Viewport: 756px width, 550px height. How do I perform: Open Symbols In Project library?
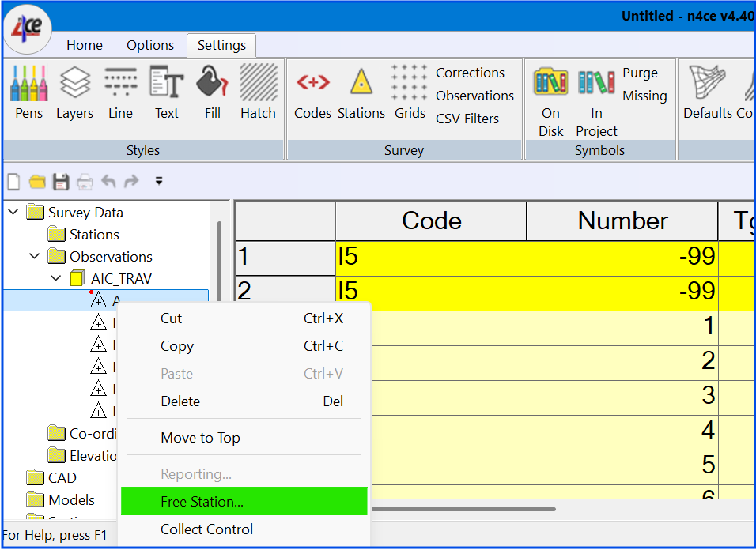click(x=596, y=102)
